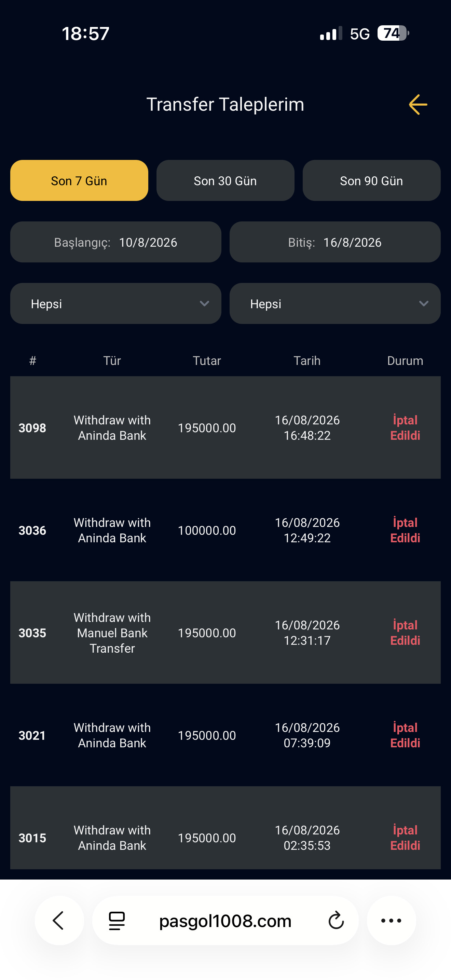Open the browser three-dots menu

pos(391,921)
